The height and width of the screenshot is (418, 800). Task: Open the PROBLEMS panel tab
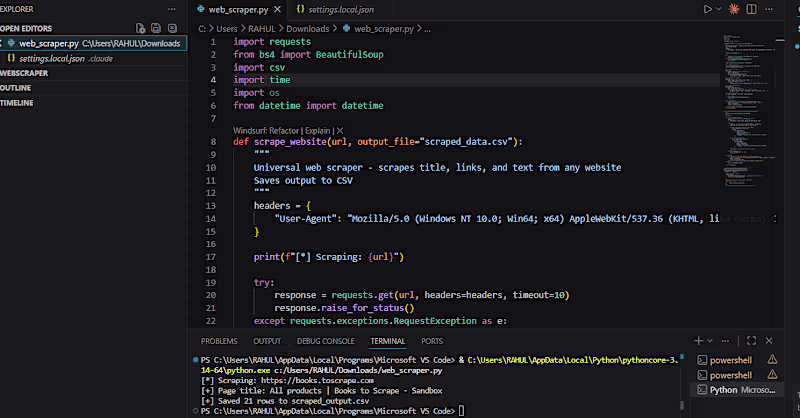[219, 341]
